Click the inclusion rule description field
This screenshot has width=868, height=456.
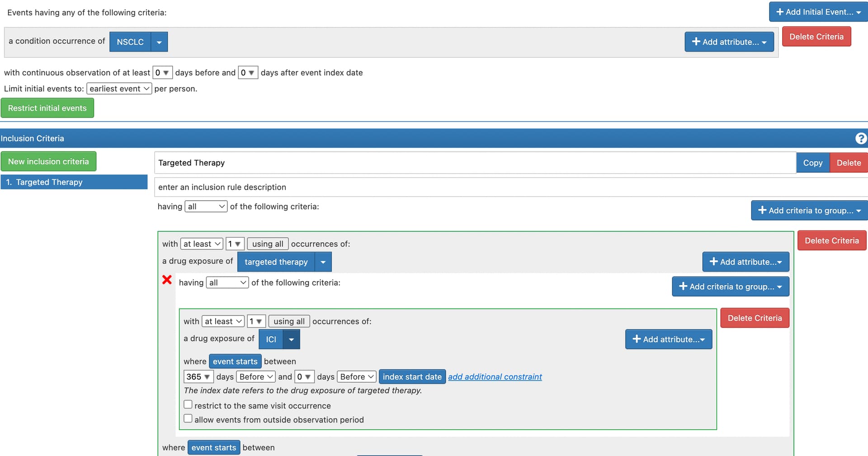(475, 187)
